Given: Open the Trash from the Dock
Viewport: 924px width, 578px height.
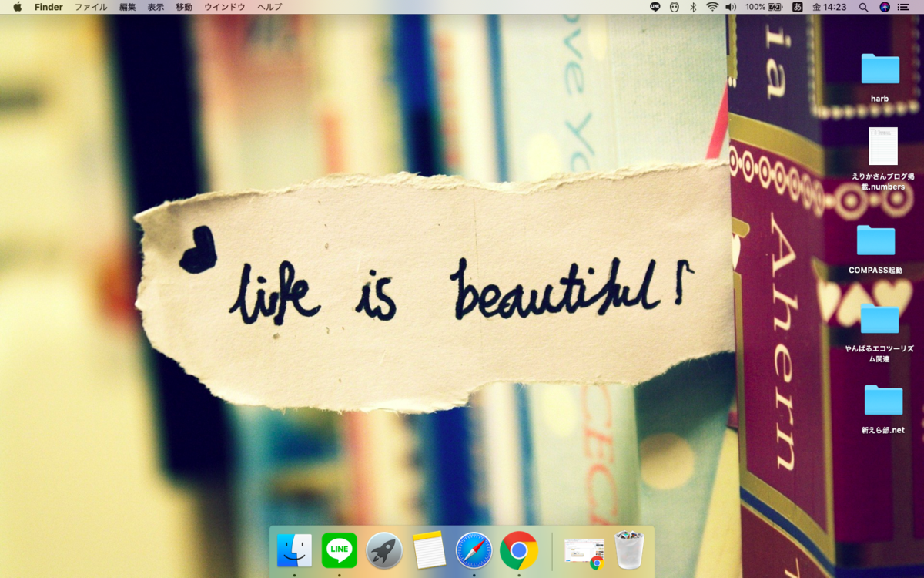Looking at the screenshot, I should (x=629, y=550).
